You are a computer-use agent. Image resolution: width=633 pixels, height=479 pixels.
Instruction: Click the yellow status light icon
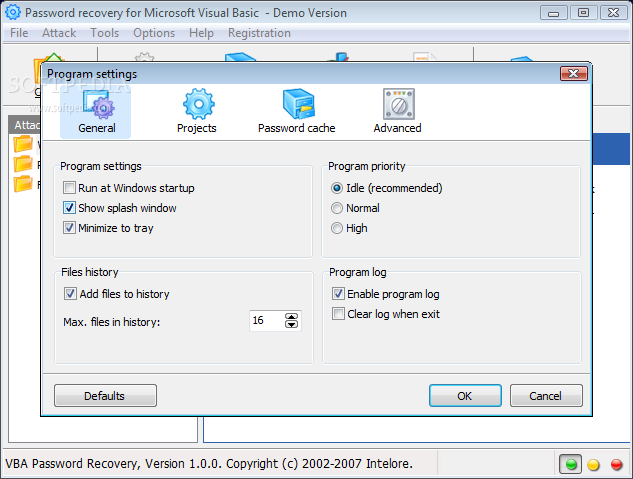[x=593, y=465]
